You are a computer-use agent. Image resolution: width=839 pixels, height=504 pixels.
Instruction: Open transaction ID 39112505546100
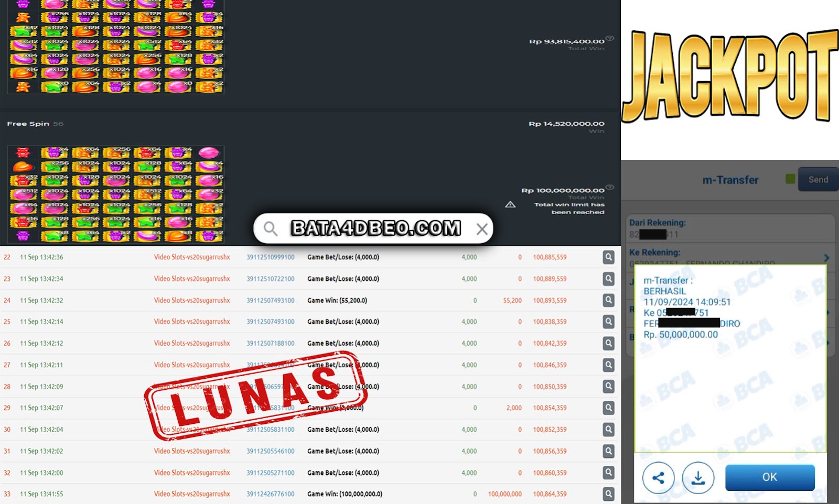coord(271,451)
